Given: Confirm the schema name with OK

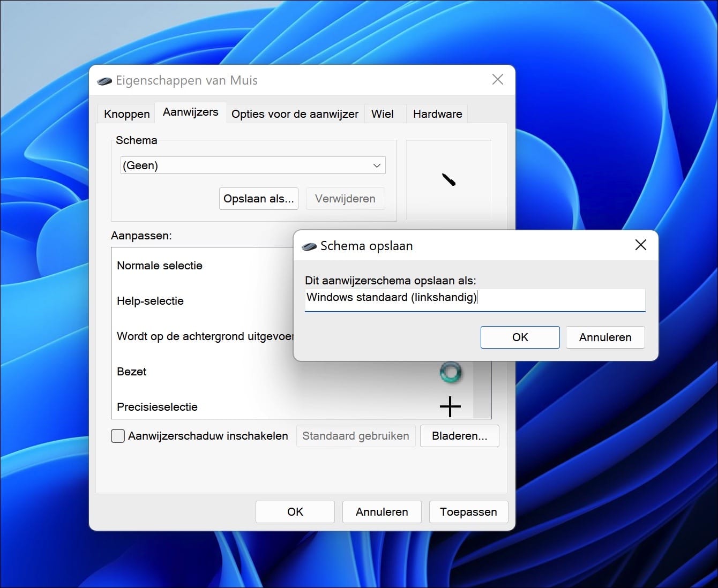Looking at the screenshot, I should [519, 337].
